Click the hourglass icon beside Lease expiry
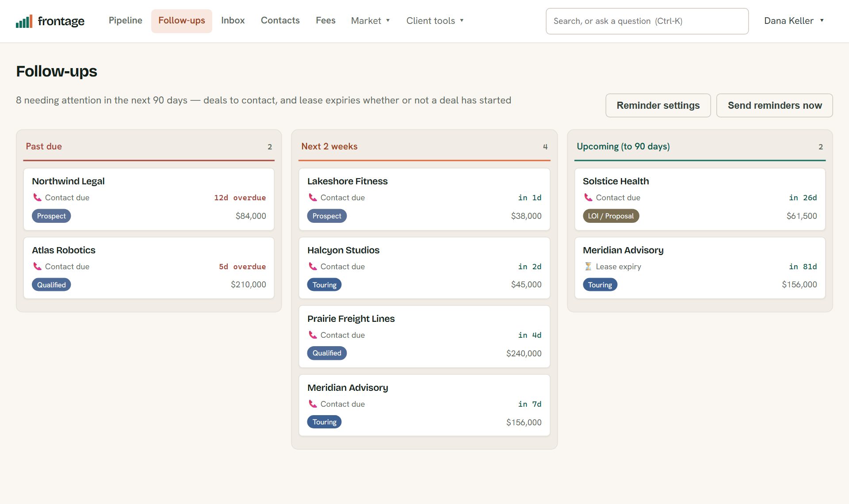849x504 pixels. click(x=588, y=266)
